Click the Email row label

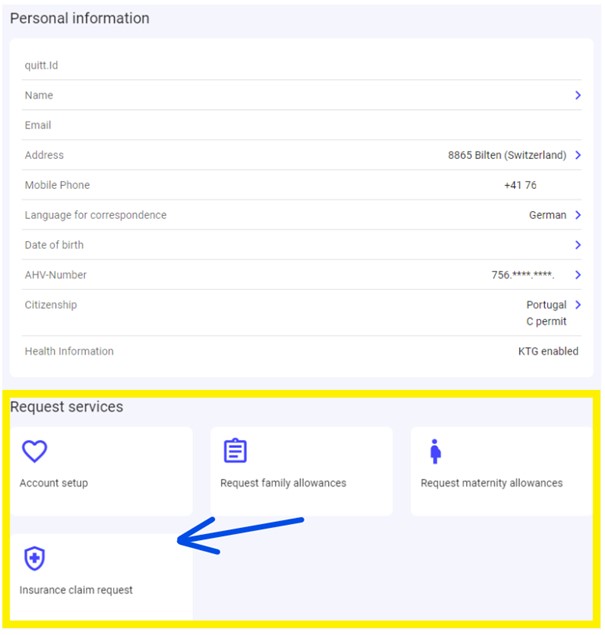[x=38, y=125]
